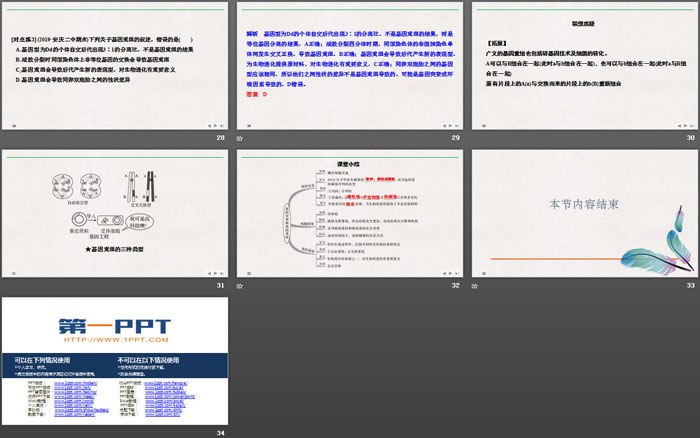
Task: Select slide 31 with the chromosome diagrams
Action: click(x=115, y=212)
